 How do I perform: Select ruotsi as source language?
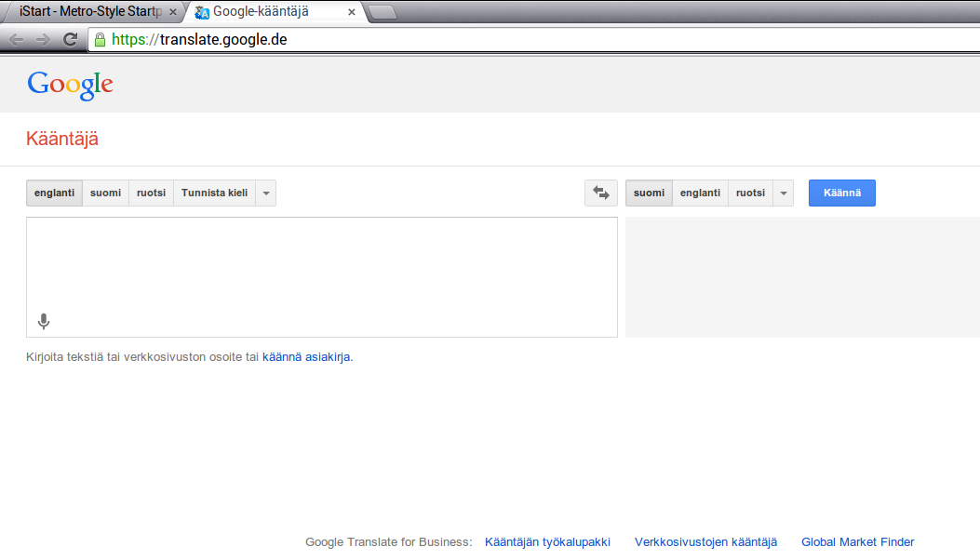click(x=152, y=193)
